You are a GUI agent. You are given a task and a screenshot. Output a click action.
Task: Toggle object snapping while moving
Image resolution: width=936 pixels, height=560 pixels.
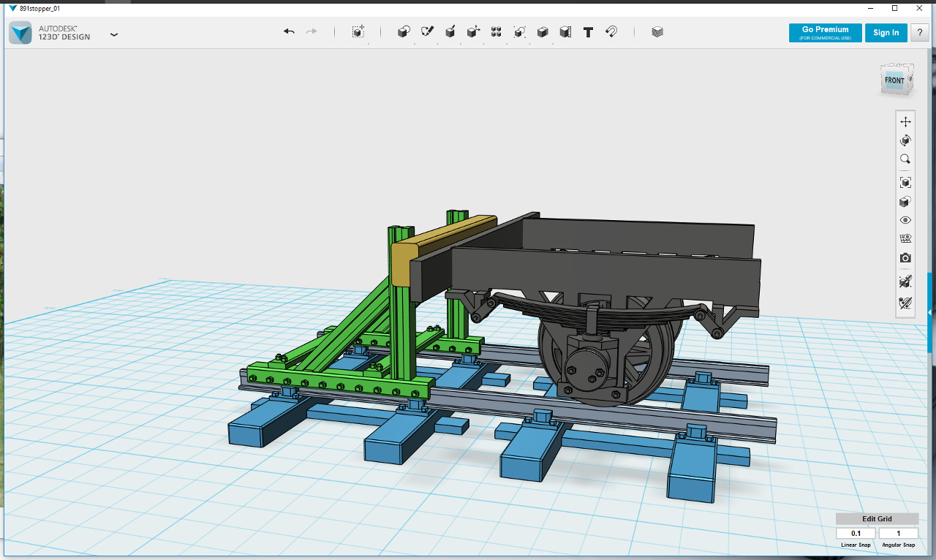(x=905, y=281)
